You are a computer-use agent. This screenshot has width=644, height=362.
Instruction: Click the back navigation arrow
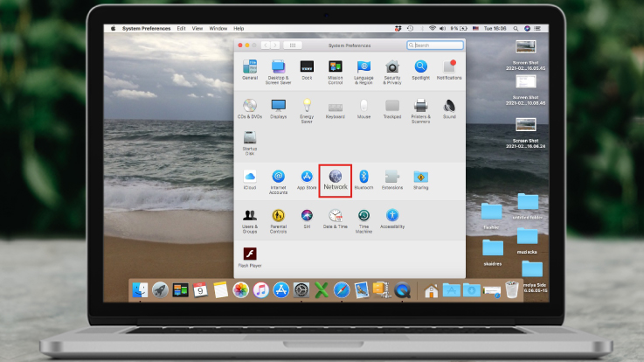(x=266, y=45)
